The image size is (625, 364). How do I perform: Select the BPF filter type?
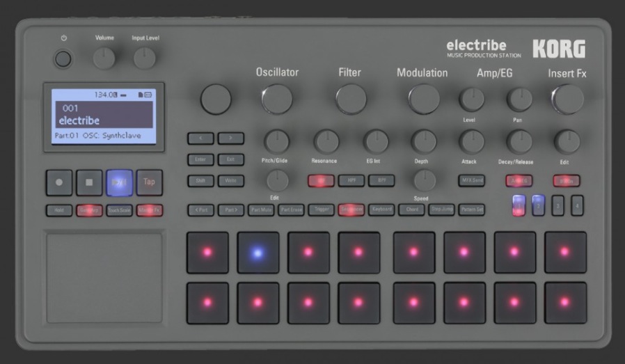381,180
